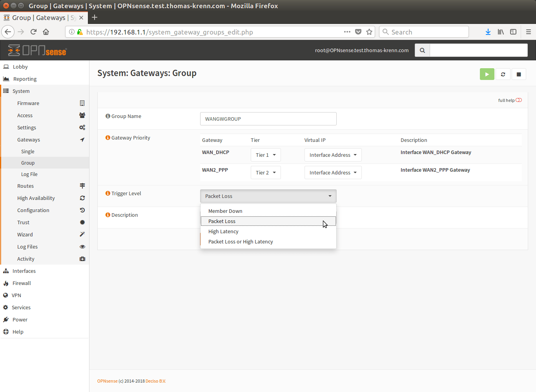Open Virtual IP dropdown for WAN_DHCP
The height and width of the screenshot is (392, 536).
click(x=333, y=155)
